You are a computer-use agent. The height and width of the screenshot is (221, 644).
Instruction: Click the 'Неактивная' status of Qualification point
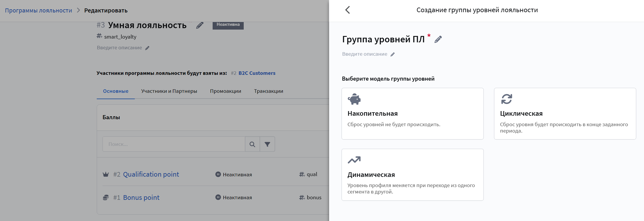(237, 175)
